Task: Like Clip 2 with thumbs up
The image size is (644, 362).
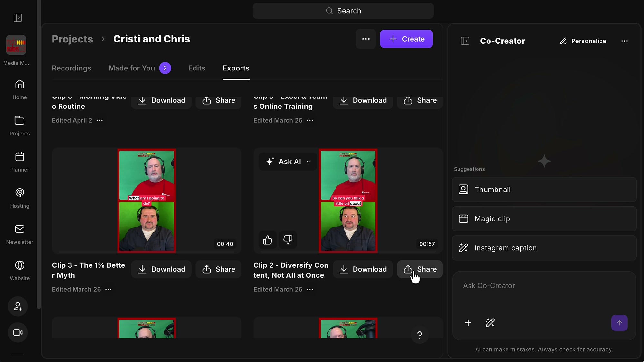Action: pos(268,240)
